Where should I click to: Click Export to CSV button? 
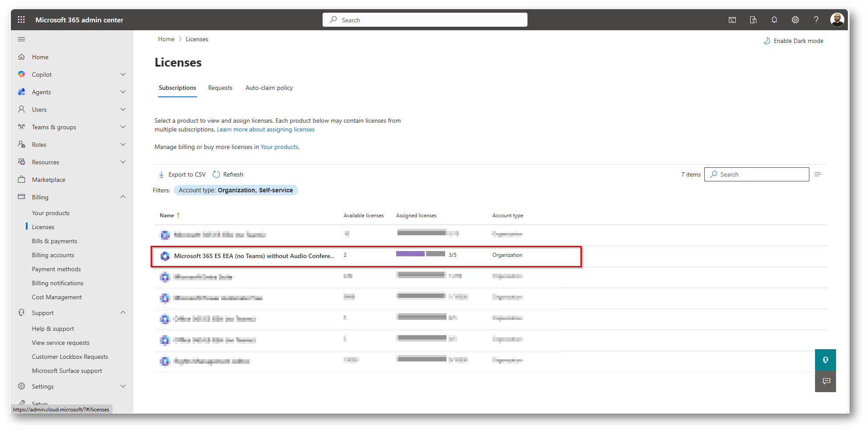click(x=182, y=174)
